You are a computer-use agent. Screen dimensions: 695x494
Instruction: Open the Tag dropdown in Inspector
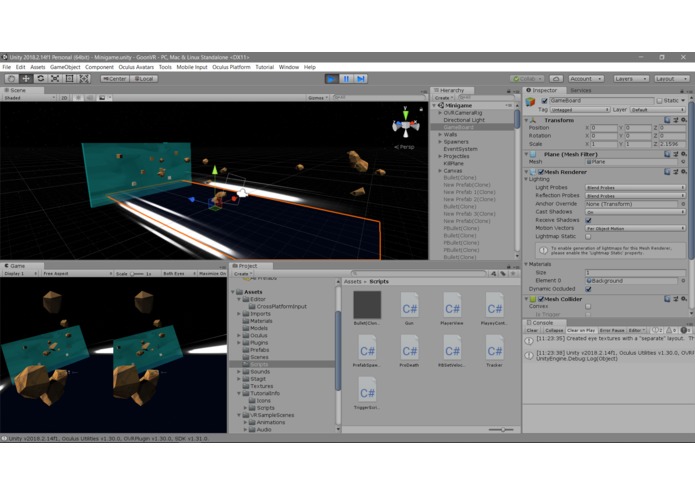coord(579,110)
